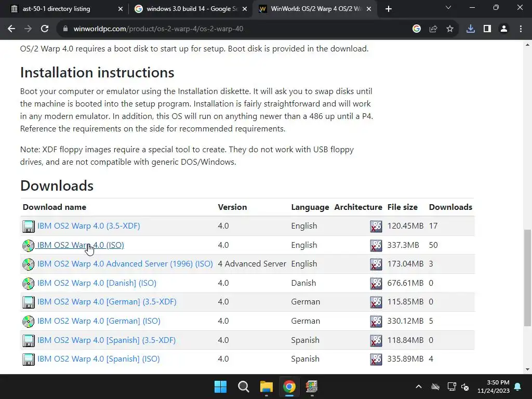532x399 pixels.
Task: Reload the WinWorld page
Action: point(45,29)
